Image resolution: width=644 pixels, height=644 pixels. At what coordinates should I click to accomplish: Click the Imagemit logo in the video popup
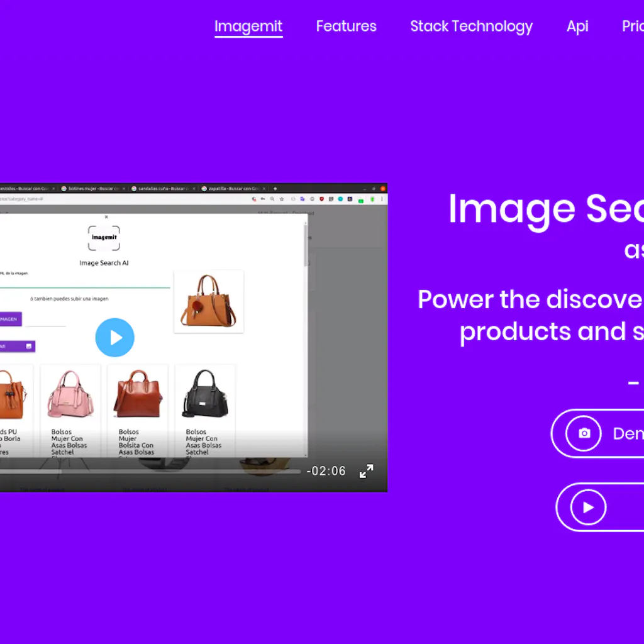(104, 237)
